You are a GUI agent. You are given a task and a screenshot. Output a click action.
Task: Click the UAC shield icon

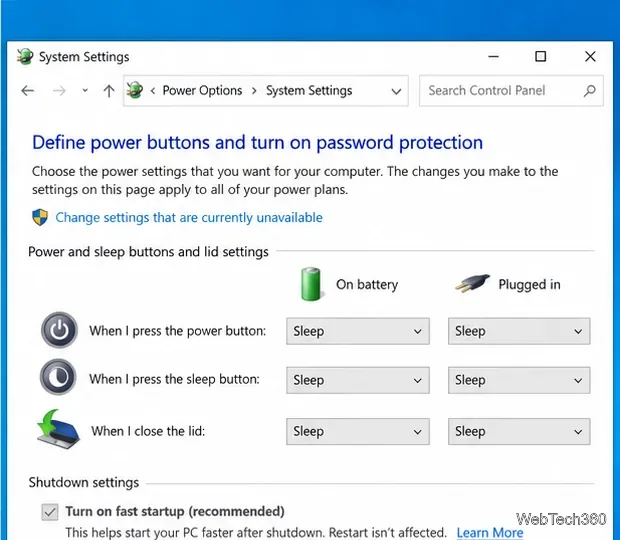(40, 217)
